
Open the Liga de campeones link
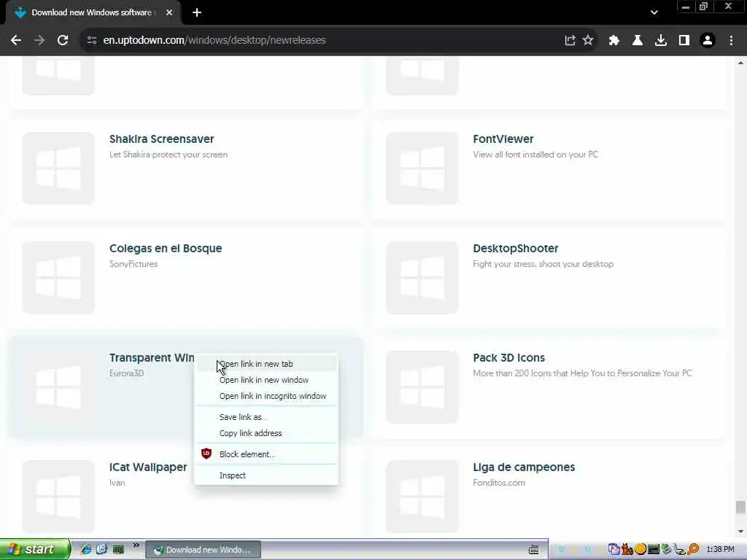pos(524,467)
